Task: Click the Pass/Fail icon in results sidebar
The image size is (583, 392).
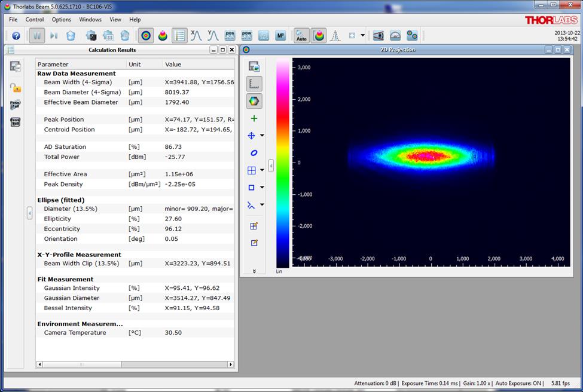Action: click(16, 105)
